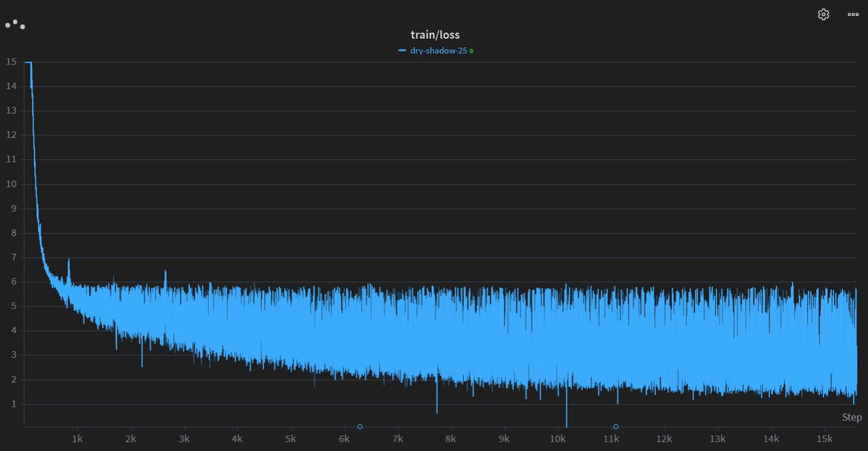This screenshot has height=451, width=868.
Task: Open the chart settings gear icon
Action: pyautogui.click(x=823, y=14)
